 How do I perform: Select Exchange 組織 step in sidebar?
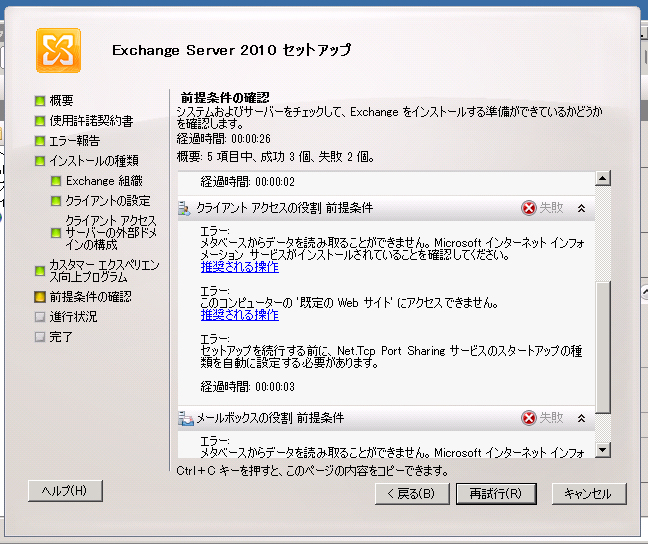click(x=104, y=181)
